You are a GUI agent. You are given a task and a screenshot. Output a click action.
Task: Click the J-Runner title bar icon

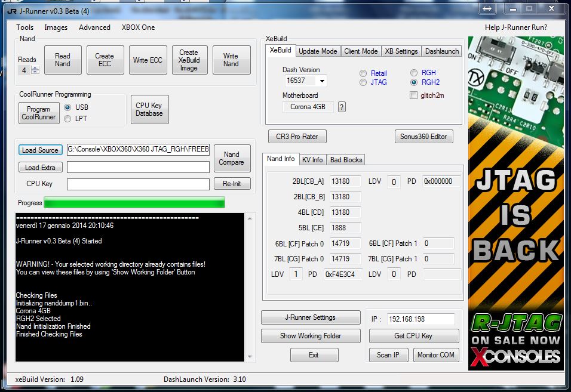pyautogui.click(x=12, y=11)
